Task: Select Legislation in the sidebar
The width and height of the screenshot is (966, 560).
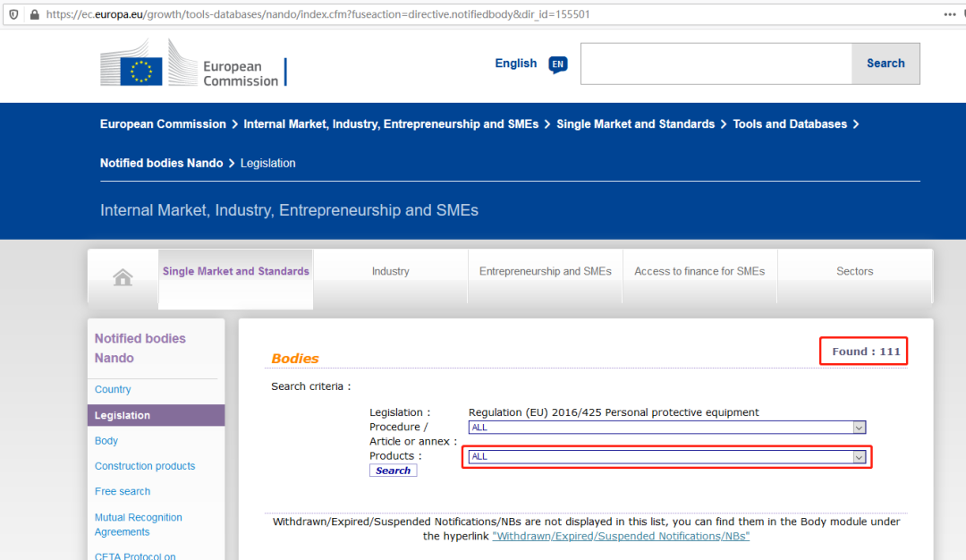Action: tap(156, 415)
